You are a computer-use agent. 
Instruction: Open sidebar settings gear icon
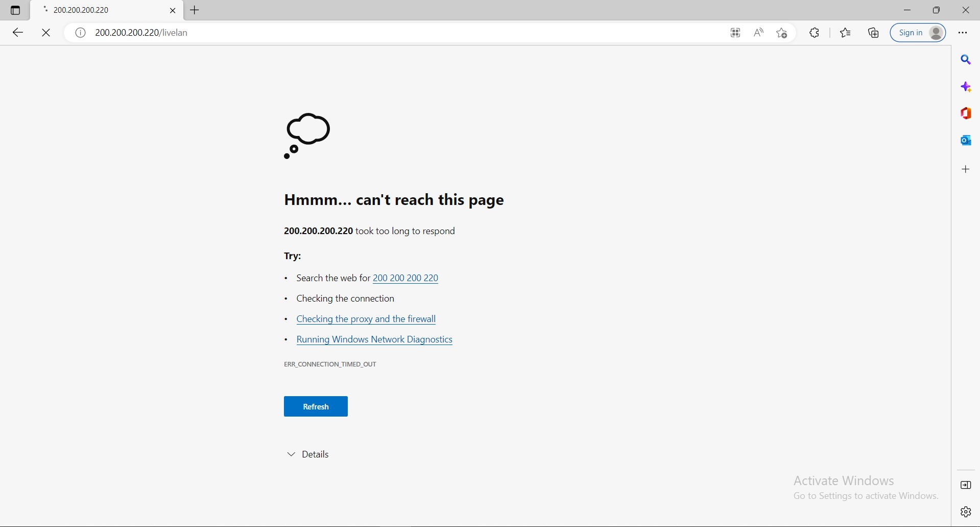(x=966, y=512)
